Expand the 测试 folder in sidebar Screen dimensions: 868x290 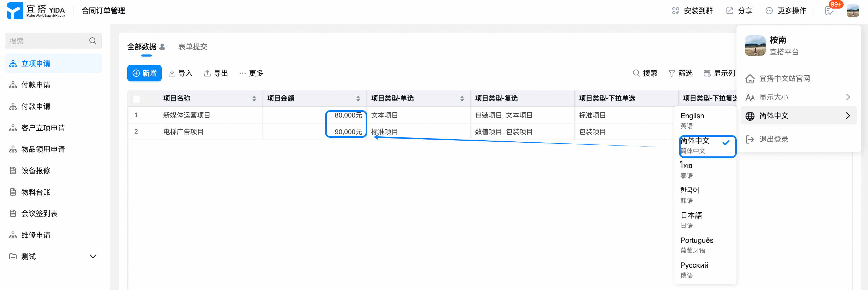(x=93, y=256)
